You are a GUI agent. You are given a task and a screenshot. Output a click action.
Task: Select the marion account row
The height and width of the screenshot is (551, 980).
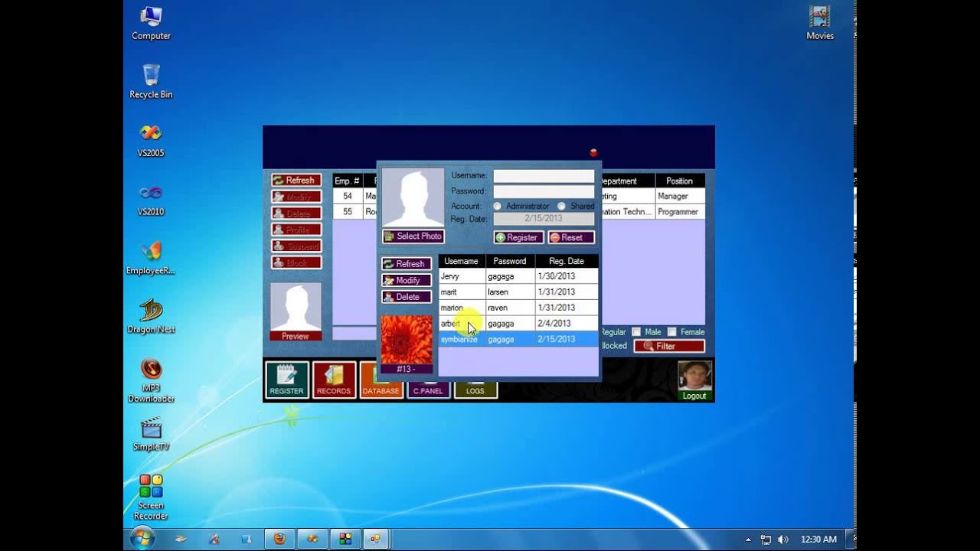pos(518,308)
